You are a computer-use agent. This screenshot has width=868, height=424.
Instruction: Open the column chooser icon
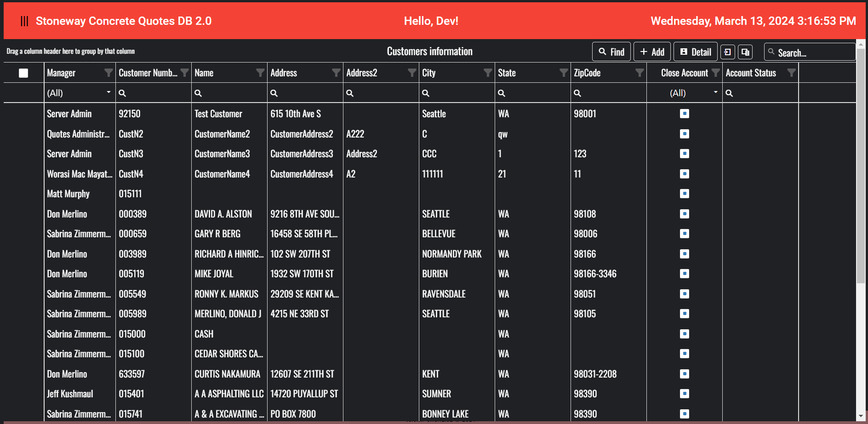745,52
